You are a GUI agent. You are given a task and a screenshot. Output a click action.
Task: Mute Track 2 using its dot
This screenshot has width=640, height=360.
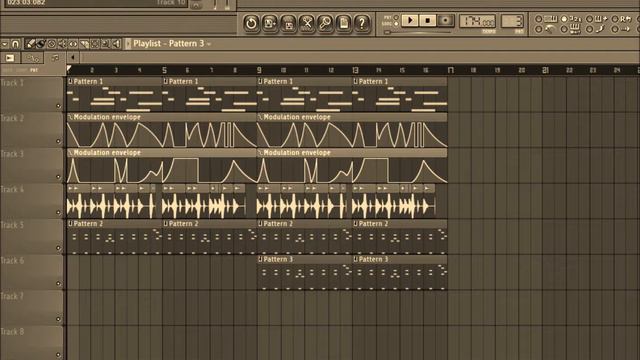58,142
